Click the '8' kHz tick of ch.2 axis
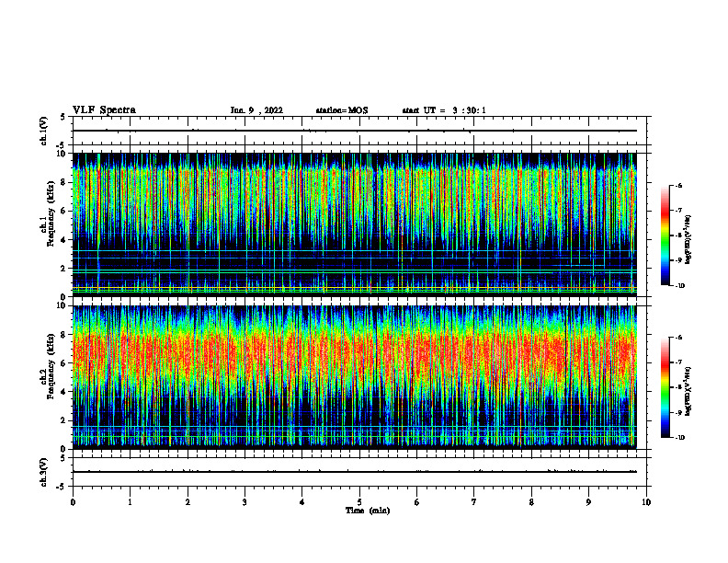728x563 pixels. click(63, 335)
